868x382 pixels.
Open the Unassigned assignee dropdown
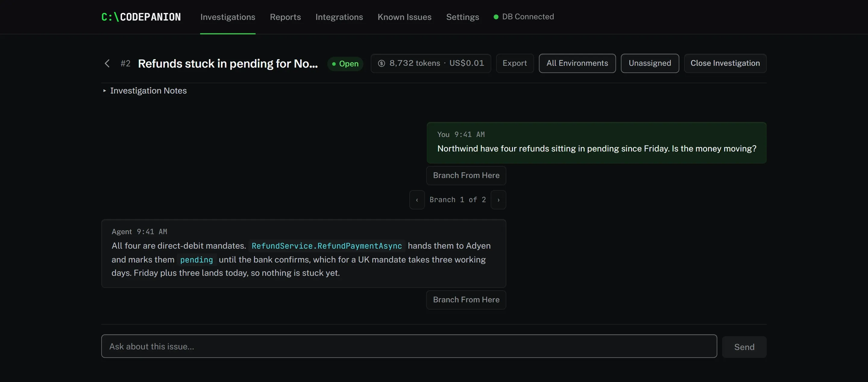click(x=650, y=63)
